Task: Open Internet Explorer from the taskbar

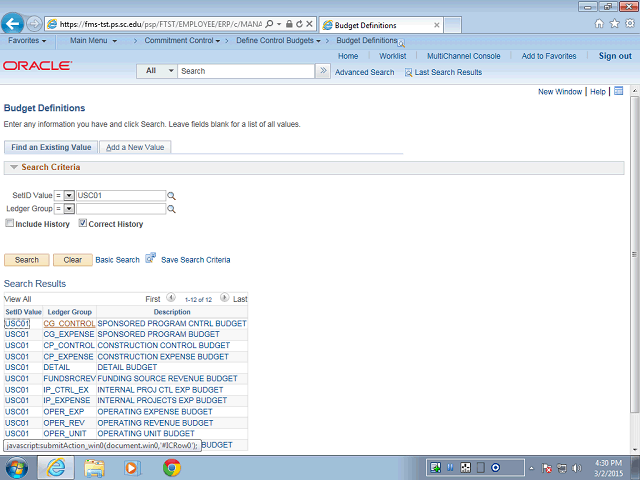Action: pyautogui.click(x=56, y=468)
